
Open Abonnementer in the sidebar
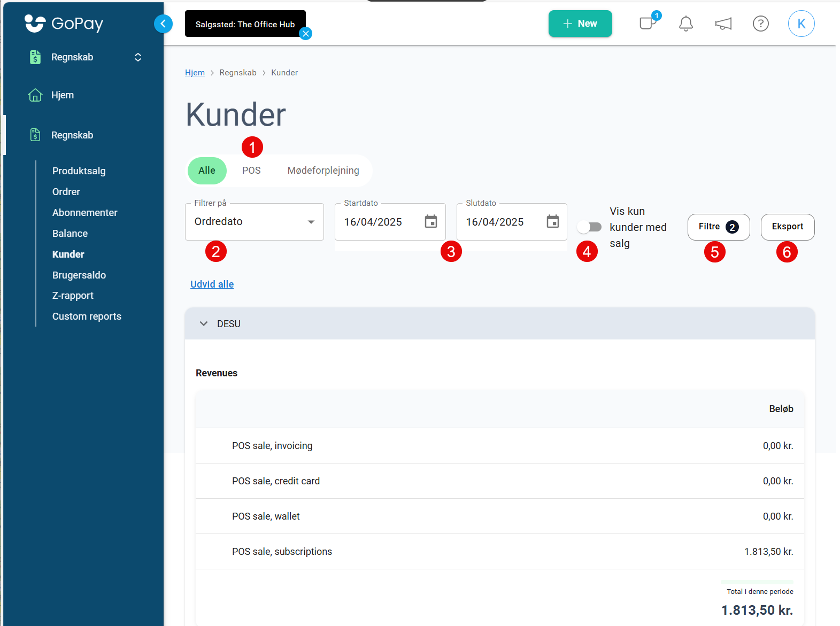(x=85, y=213)
